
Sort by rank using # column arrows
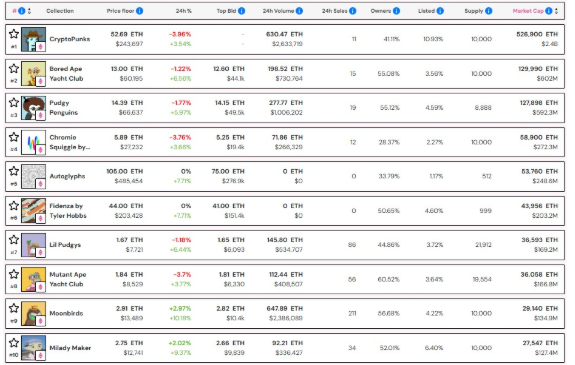[x=29, y=11]
